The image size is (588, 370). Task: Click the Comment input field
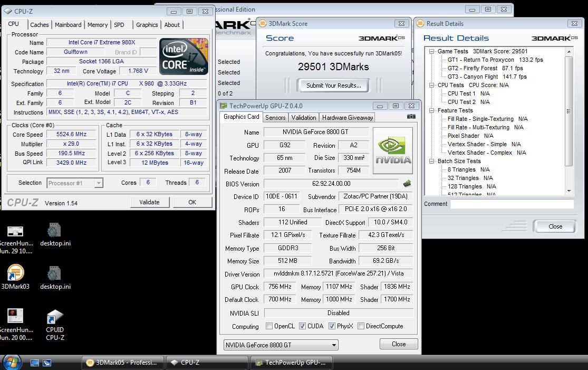(x=512, y=204)
